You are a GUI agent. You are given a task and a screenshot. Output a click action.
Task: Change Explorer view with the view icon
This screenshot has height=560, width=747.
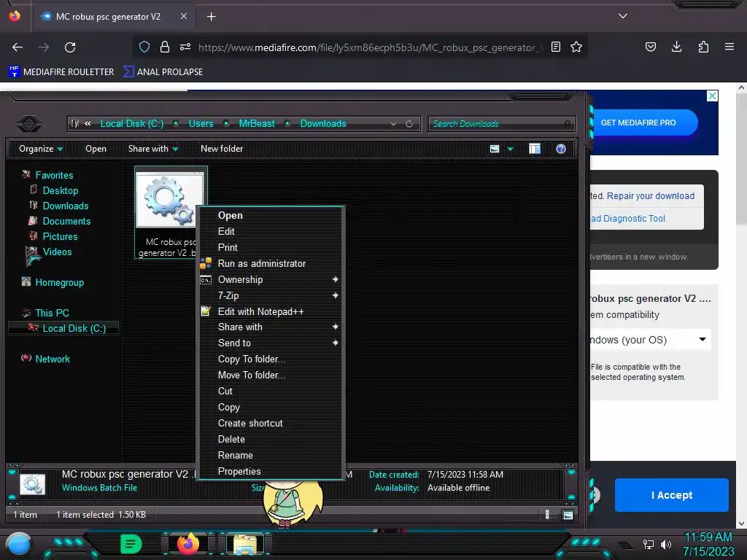(x=495, y=149)
